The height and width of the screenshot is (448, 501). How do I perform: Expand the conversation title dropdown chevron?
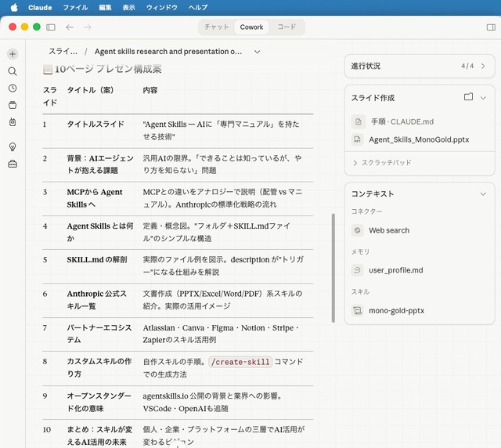point(258,52)
